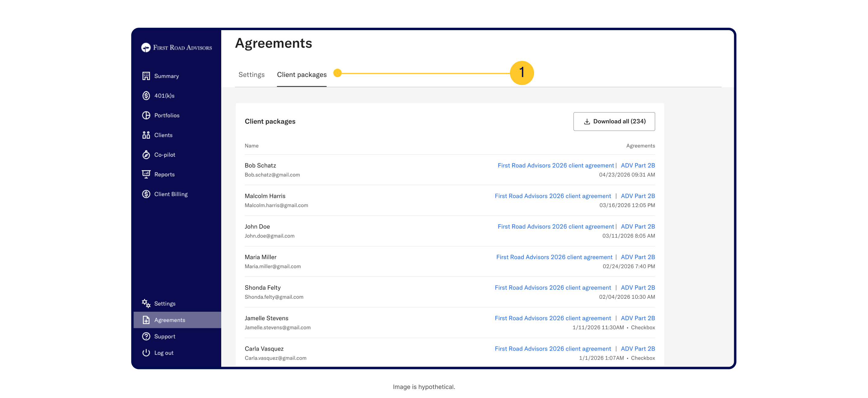Click the Summary building icon
868x398 pixels.
coord(146,76)
